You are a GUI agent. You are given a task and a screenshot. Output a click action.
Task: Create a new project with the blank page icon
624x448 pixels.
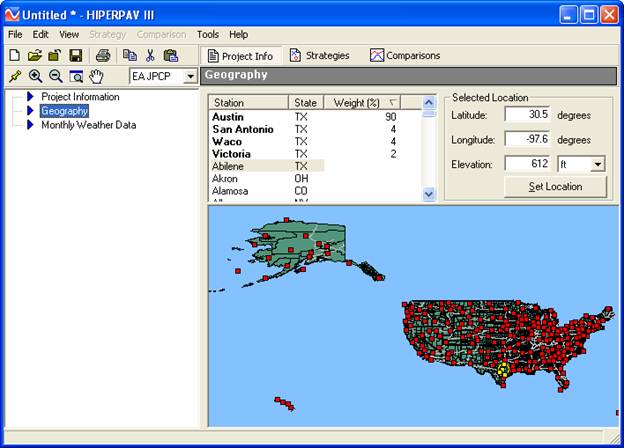(15, 55)
